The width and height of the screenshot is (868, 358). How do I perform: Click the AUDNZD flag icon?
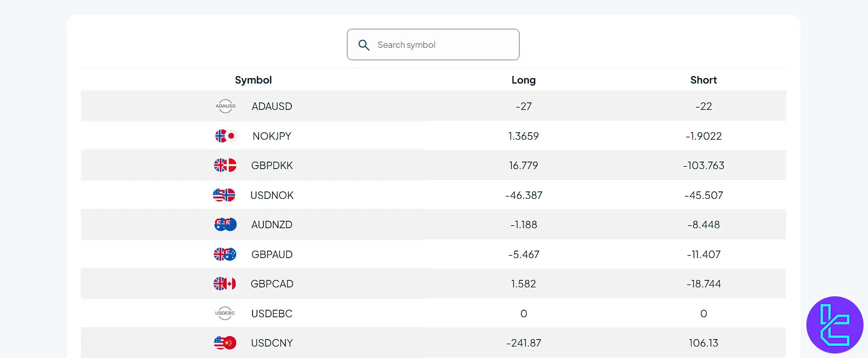coord(225,224)
